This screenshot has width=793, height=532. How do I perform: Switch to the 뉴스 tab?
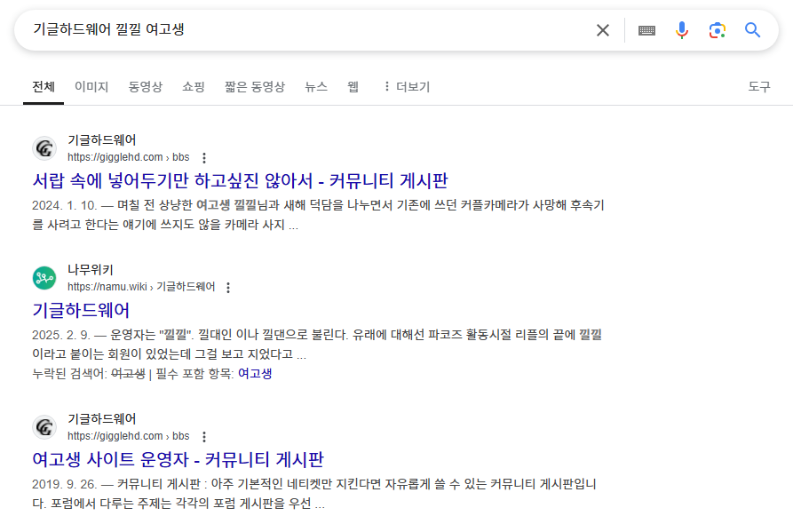coord(317,87)
